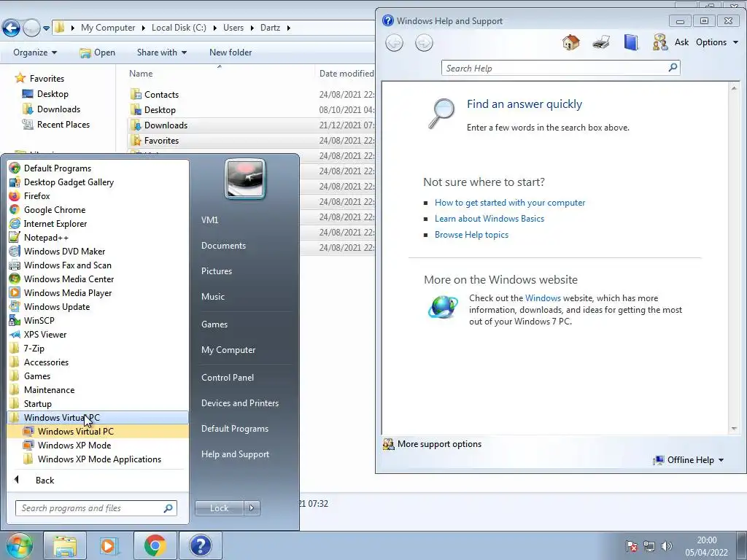Open Default Programs in Start menu list
Screen dimensions: 747x560
click(x=57, y=168)
